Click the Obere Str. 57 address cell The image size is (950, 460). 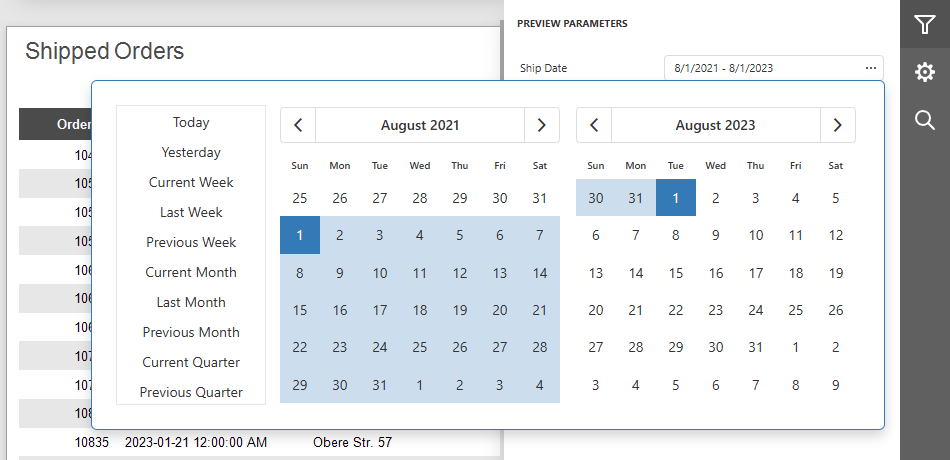coord(353,442)
